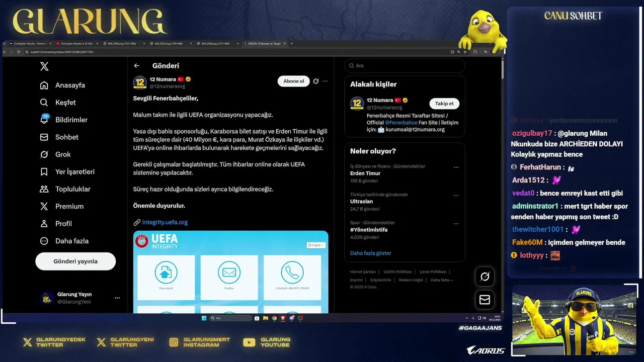644x362 pixels.
Task: Open File Explorer from taskbar
Action: [x=266, y=318]
